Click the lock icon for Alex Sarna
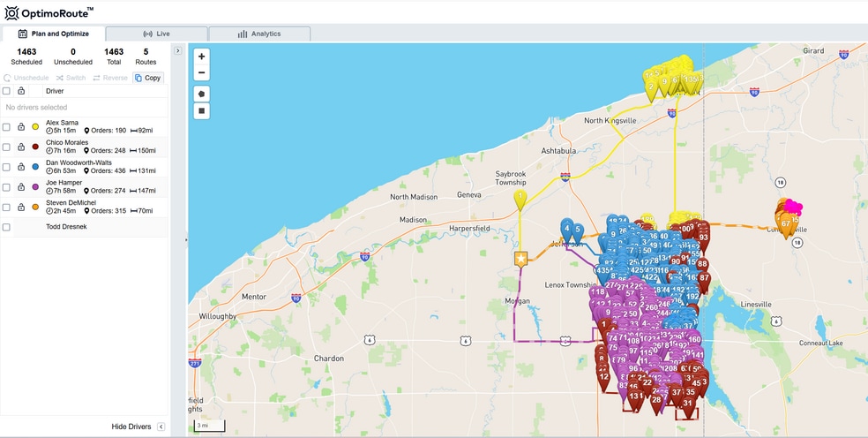Viewport: 868px width, 438px height. point(21,126)
